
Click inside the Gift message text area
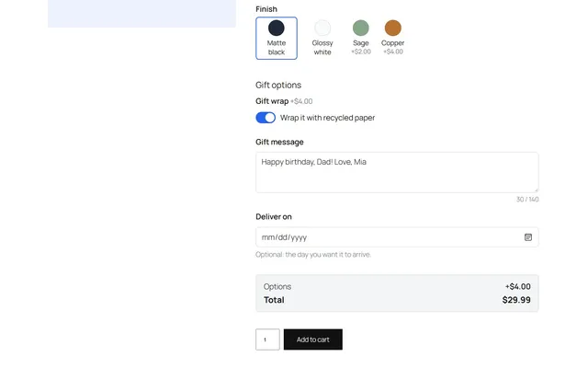tap(397, 172)
